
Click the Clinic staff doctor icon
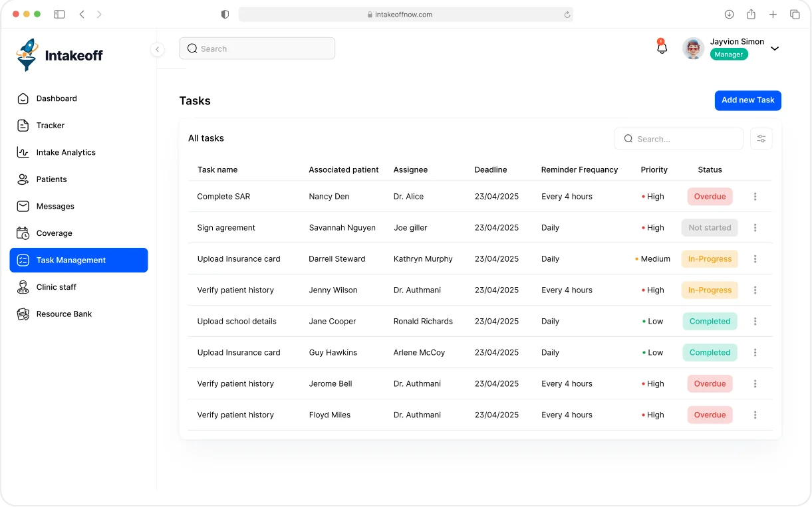[x=23, y=287]
